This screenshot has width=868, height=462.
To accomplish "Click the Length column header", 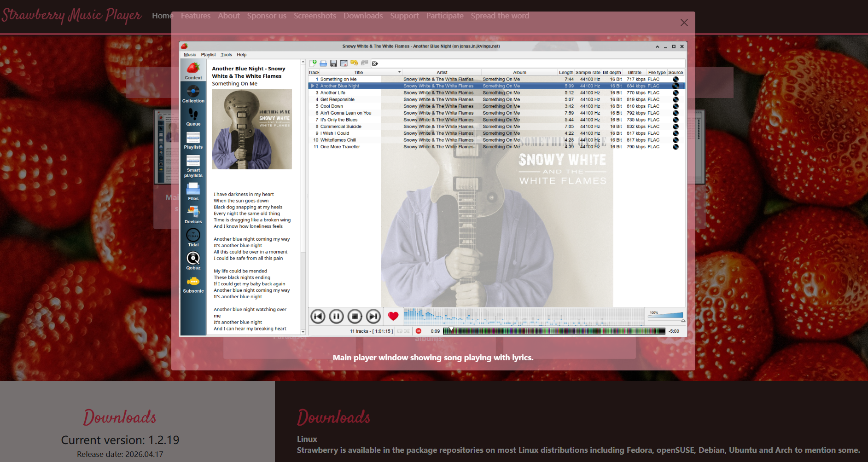I will 566,72.
